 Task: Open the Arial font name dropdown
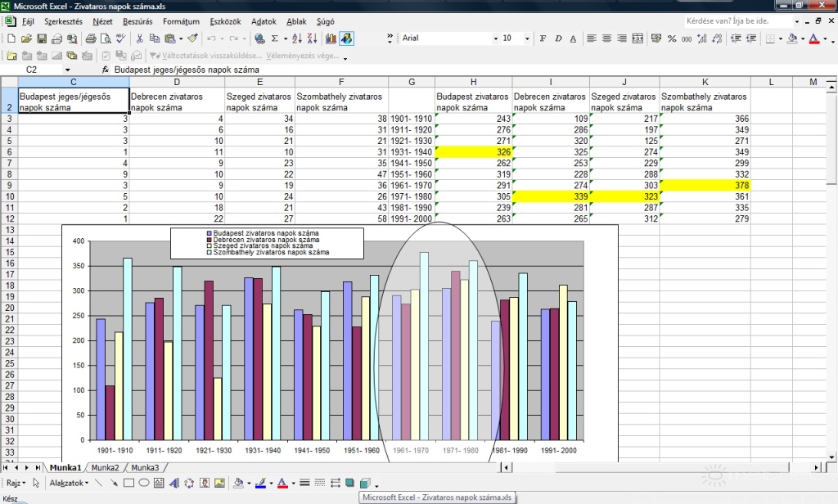(495, 38)
